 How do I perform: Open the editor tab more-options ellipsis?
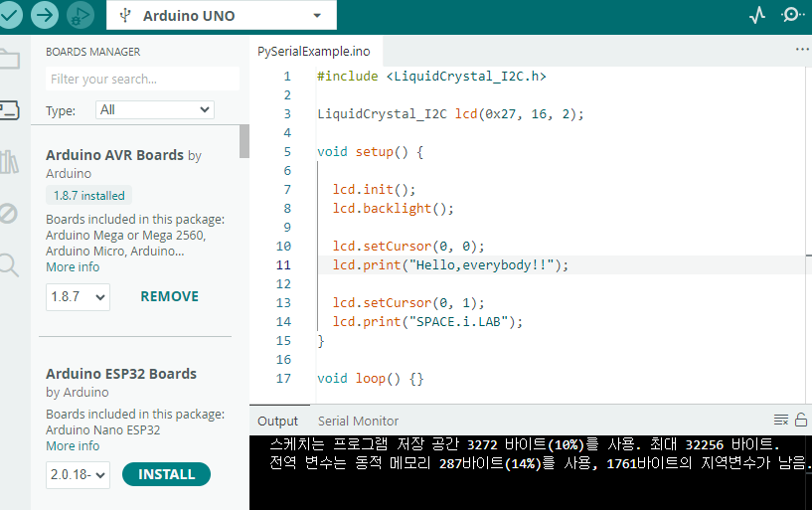[x=802, y=49]
